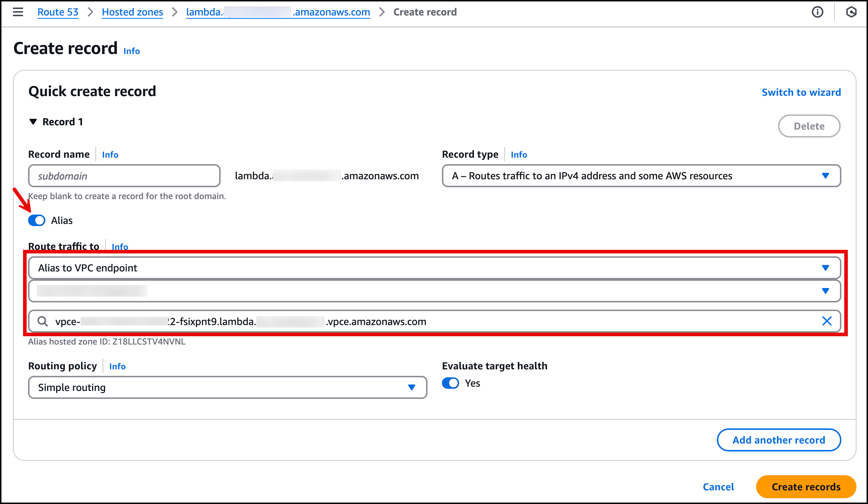The width and height of the screenshot is (868, 504).
Task: Click Cancel to discard the record
Action: pos(718,487)
